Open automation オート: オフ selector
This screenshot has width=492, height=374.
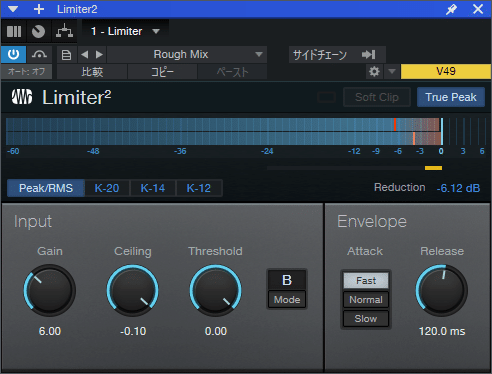point(27,71)
